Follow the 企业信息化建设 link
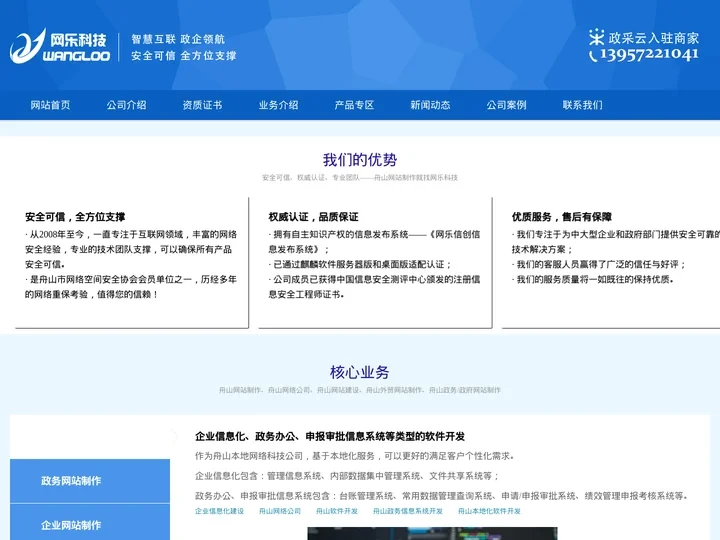720x540 pixels. pyautogui.click(x=219, y=511)
